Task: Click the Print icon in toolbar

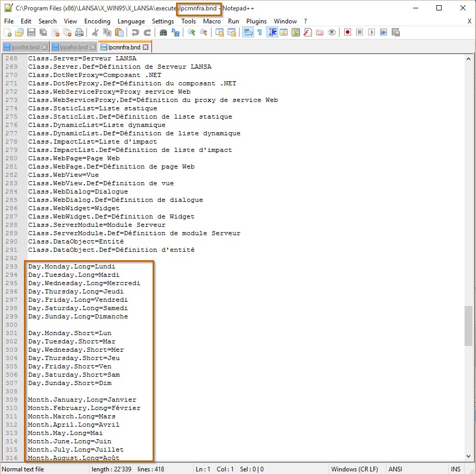Action: [79, 32]
